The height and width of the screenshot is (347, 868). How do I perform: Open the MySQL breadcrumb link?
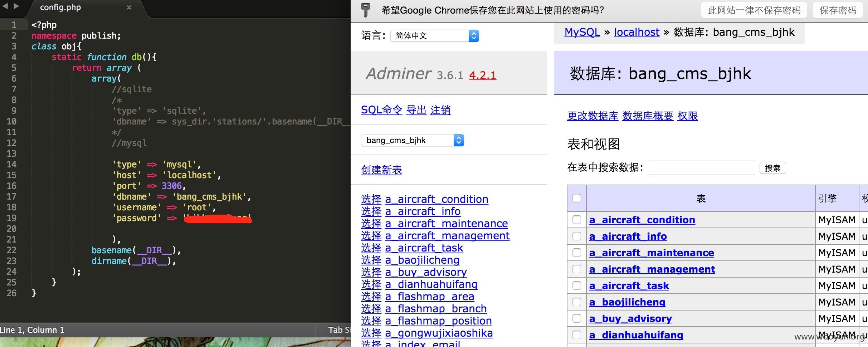tap(582, 32)
